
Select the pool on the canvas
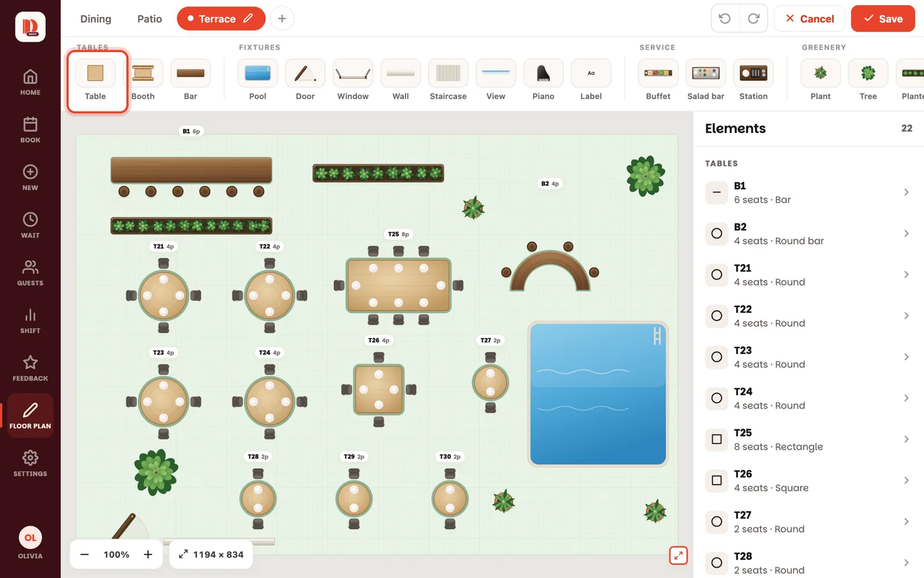coord(598,394)
